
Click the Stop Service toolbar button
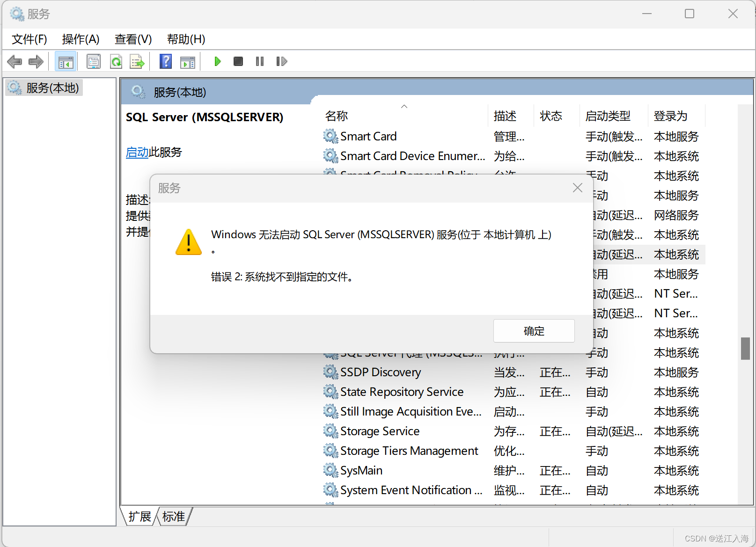[x=238, y=61]
